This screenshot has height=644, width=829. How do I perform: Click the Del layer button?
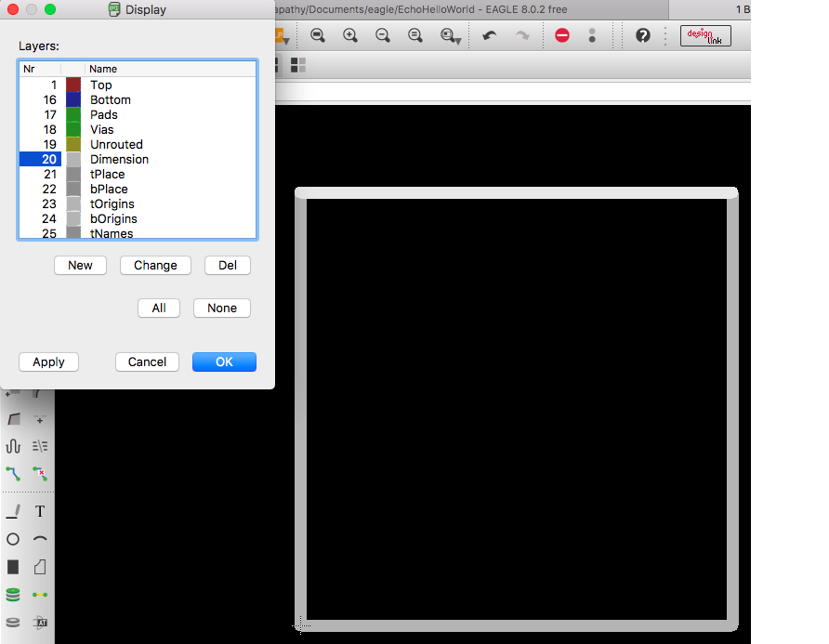click(x=228, y=266)
